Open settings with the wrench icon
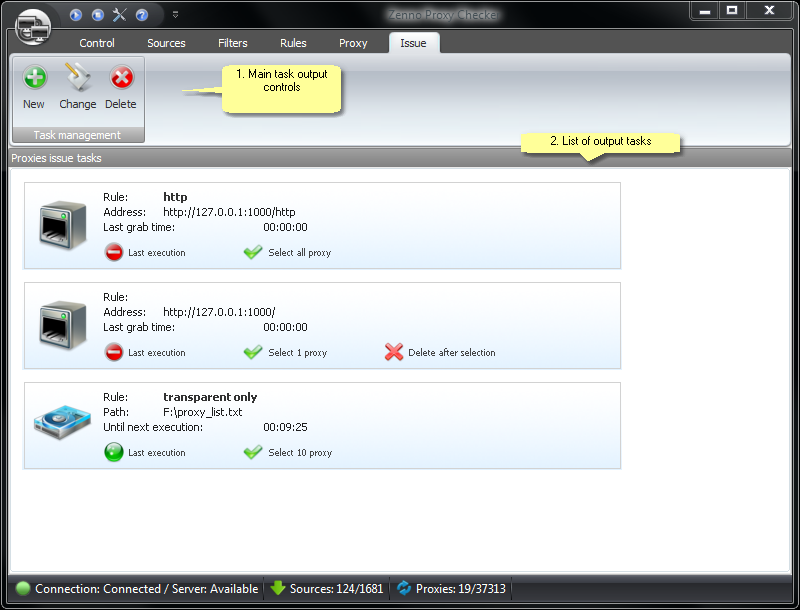The image size is (800, 610). (x=120, y=14)
